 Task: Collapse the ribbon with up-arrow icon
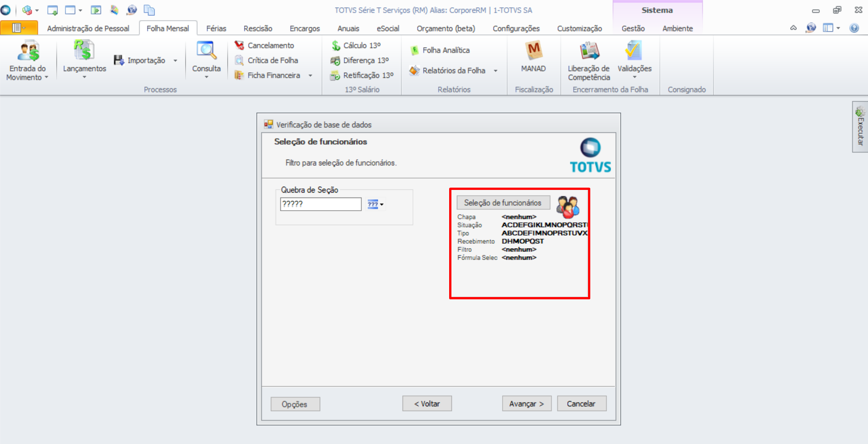(x=793, y=28)
